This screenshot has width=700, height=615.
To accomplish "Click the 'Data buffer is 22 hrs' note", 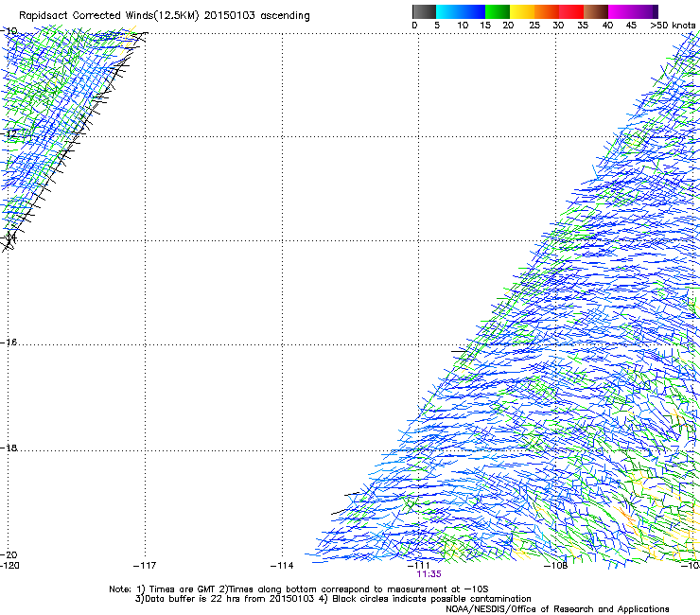I will (x=191, y=599).
